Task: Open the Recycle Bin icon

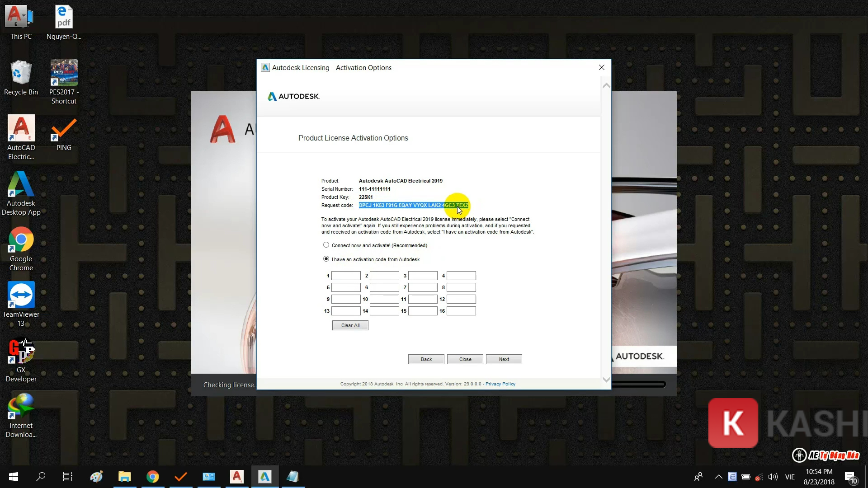Action: pos(21,78)
